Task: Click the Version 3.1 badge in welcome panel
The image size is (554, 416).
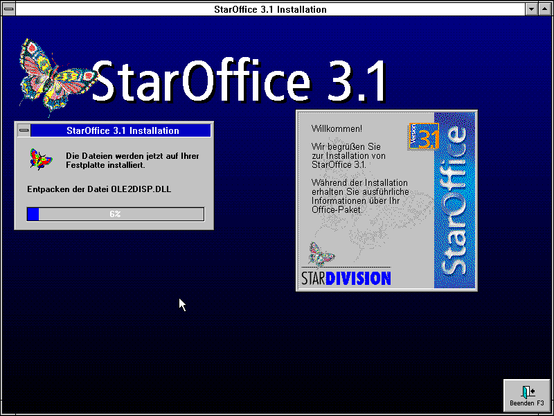Action: coord(424,136)
